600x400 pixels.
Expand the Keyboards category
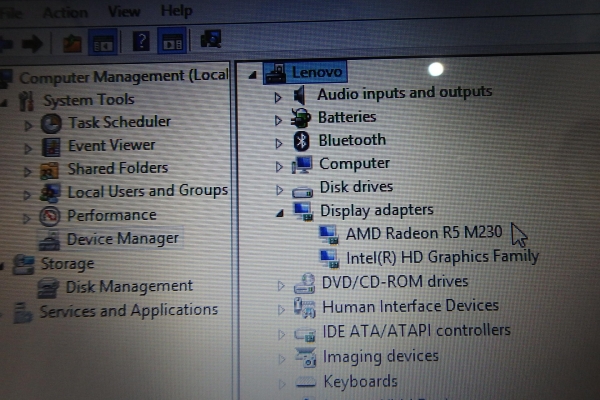(x=282, y=384)
